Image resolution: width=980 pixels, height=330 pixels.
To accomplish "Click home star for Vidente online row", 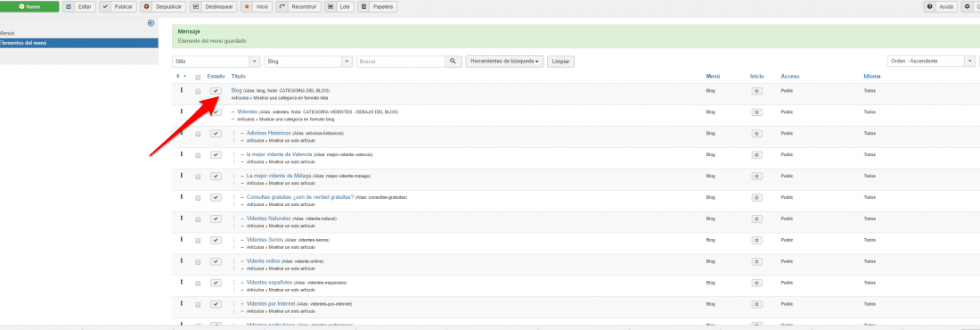I will pos(757,261).
